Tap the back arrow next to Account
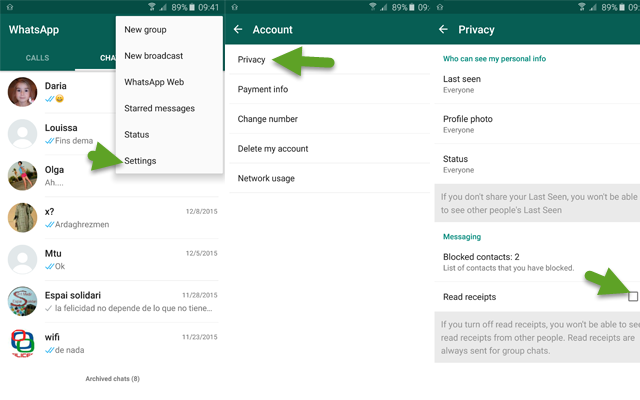 (x=238, y=30)
